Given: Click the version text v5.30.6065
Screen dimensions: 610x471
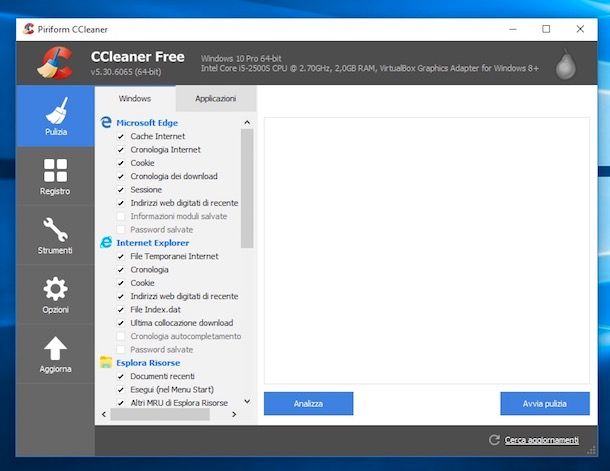Looking at the screenshot, I should point(126,72).
